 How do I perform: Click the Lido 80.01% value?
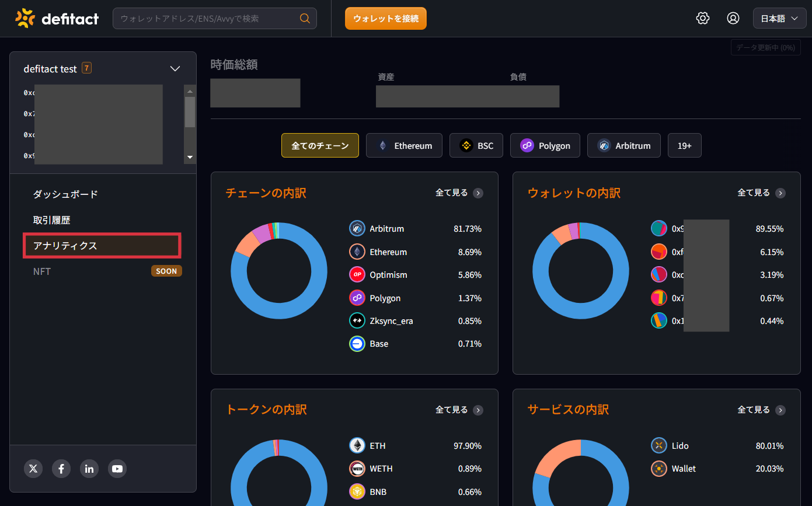pyautogui.click(x=769, y=446)
